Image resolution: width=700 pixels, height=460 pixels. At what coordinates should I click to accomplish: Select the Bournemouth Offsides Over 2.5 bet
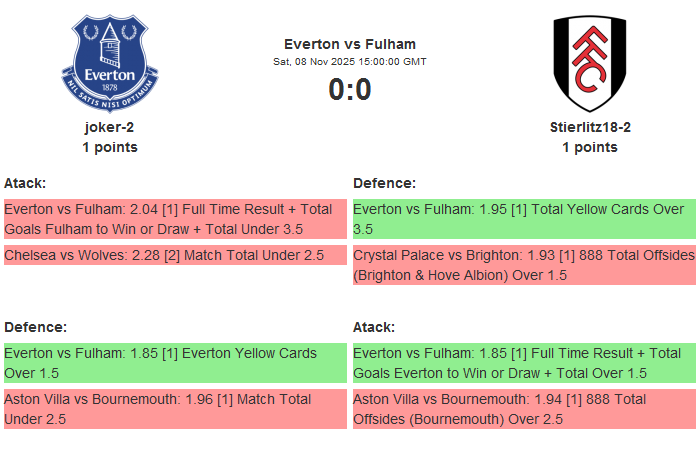click(524, 408)
